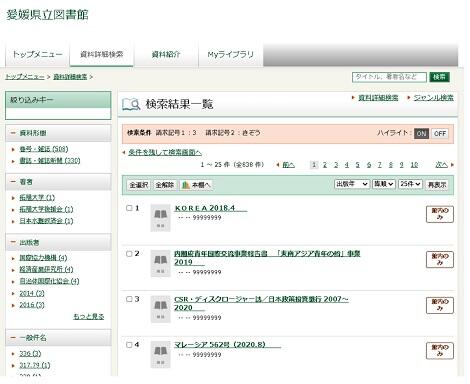
Task: Turn highlight ON
Action: tap(421, 134)
